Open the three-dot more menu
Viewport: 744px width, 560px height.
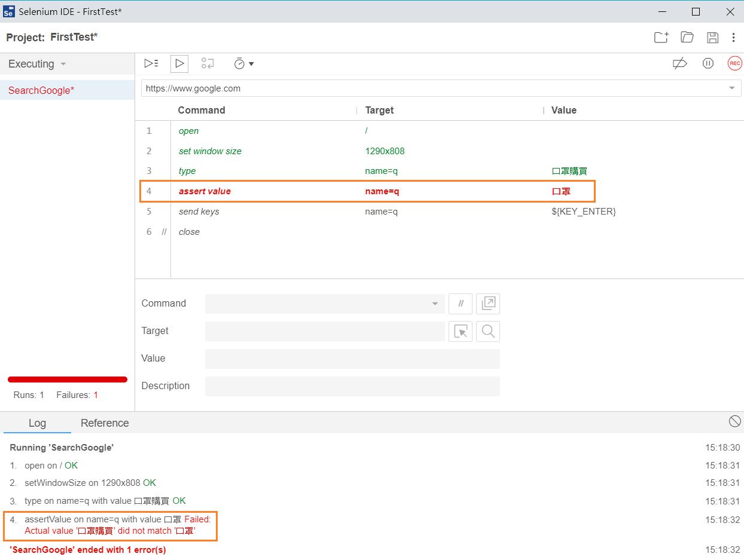tap(733, 37)
